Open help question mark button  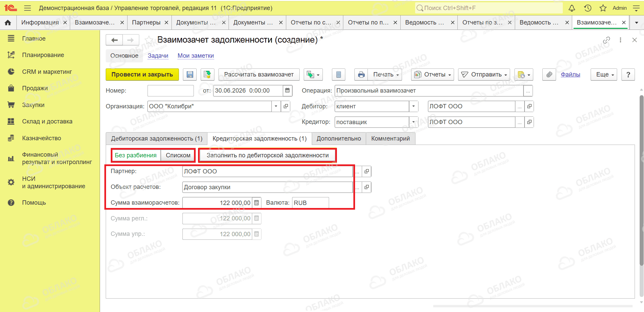628,74
